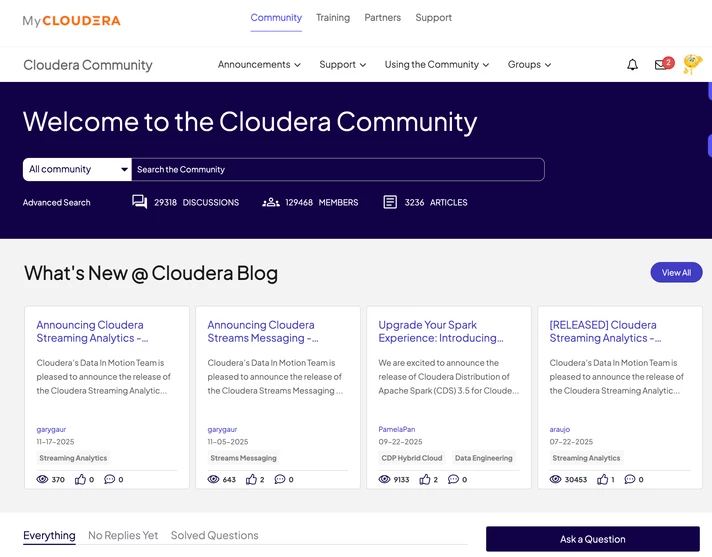Viewport: 712px width, 557px height.
Task: Switch to the Solved Questions tab
Action: pyautogui.click(x=214, y=535)
